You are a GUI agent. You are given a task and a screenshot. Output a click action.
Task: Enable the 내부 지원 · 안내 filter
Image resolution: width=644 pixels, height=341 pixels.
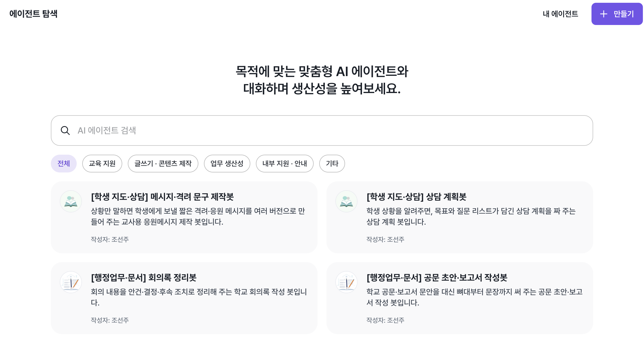tap(284, 164)
